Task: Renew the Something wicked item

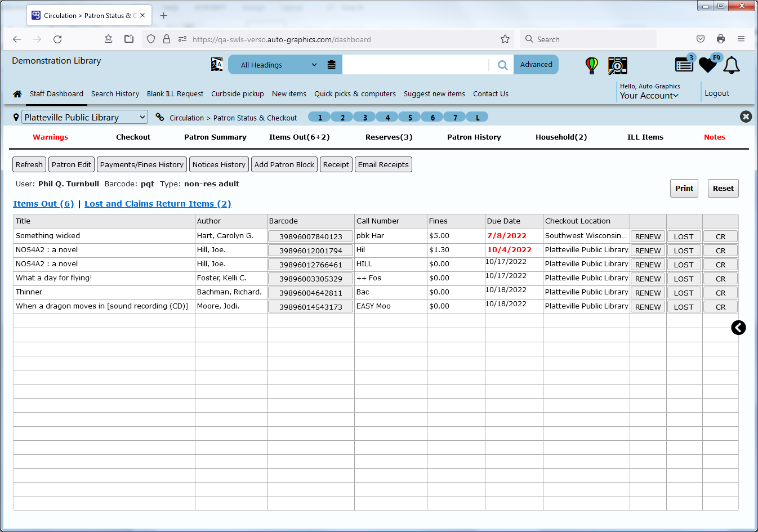Action: pos(648,236)
